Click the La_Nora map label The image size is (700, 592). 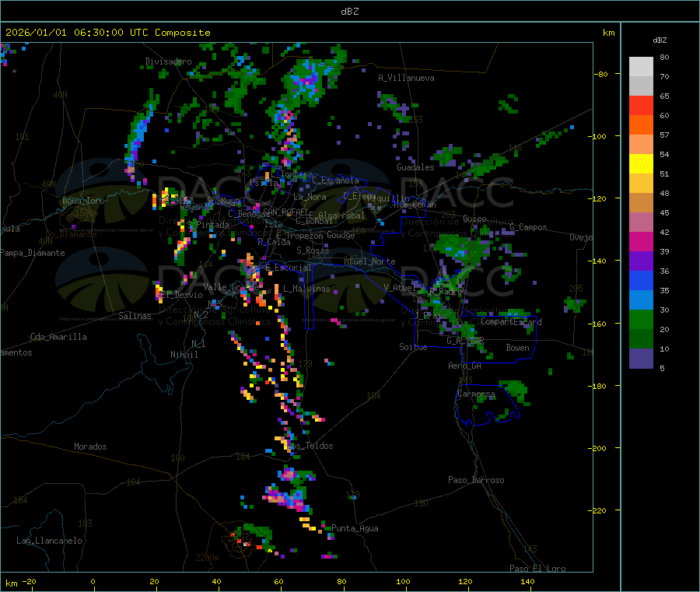coord(310,197)
